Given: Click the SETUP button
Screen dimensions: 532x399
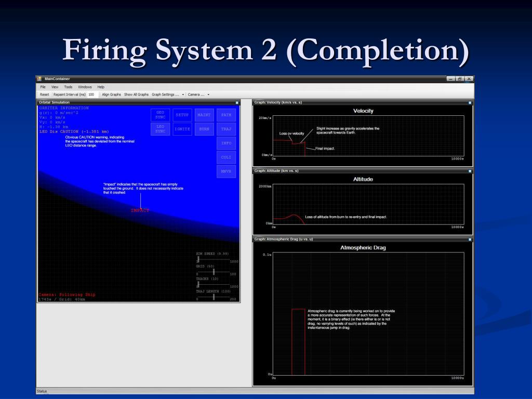Looking at the screenshot, I should (x=182, y=115).
